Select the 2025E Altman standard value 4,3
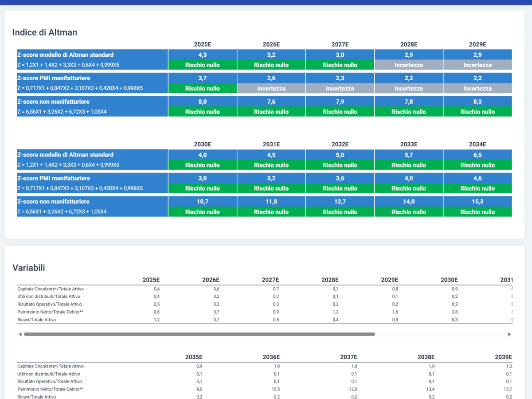This screenshot has height=399, width=532. point(203,55)
